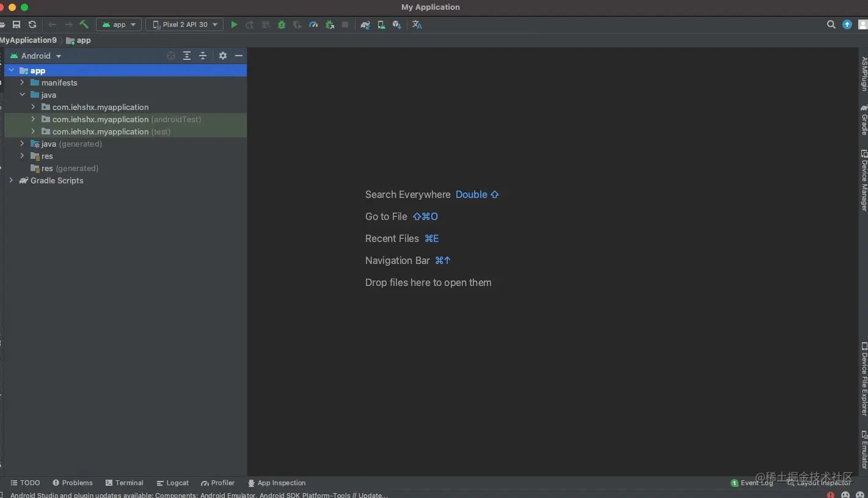This screenshot has height=498, width=868.
Task: Click the Stop square icon
Action: 345,24
